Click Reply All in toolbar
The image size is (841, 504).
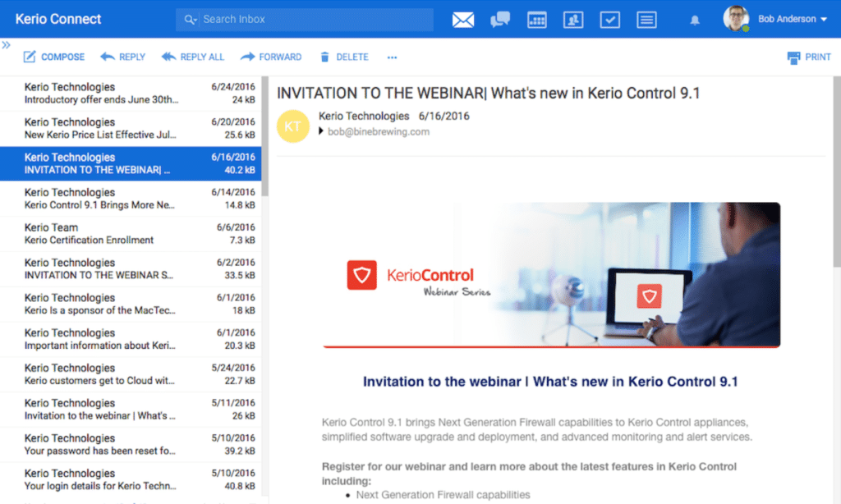[x=193, y=57]
